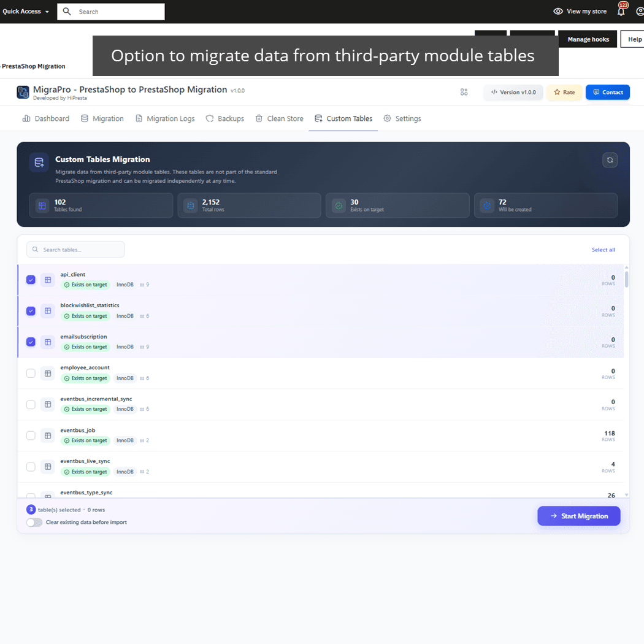Click the magnifier icon in top search
644x644 pixels.
click(67, 12)
